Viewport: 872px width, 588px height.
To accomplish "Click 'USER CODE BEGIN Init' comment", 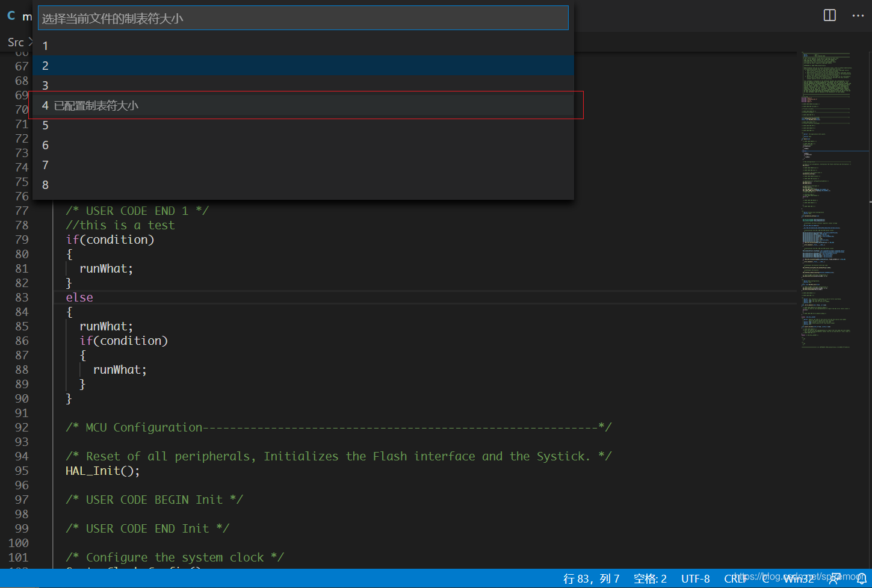I will coord(155,500).
